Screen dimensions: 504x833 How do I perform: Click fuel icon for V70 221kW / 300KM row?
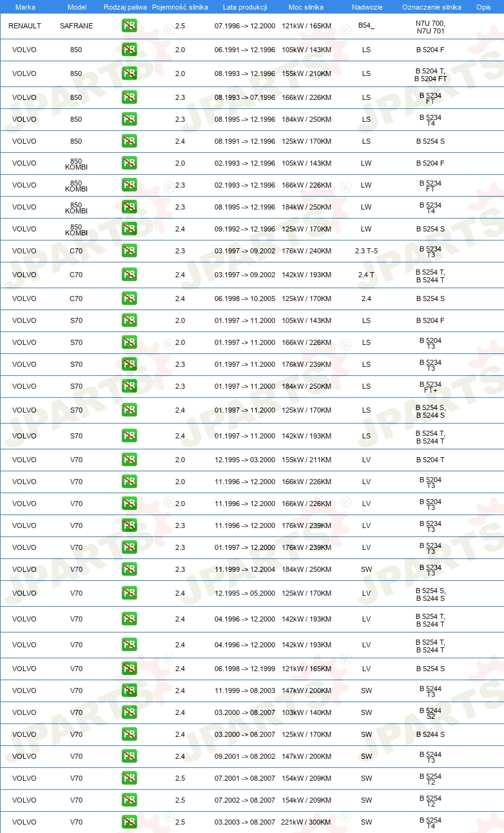pyautogui.click(x=129, y=822)
